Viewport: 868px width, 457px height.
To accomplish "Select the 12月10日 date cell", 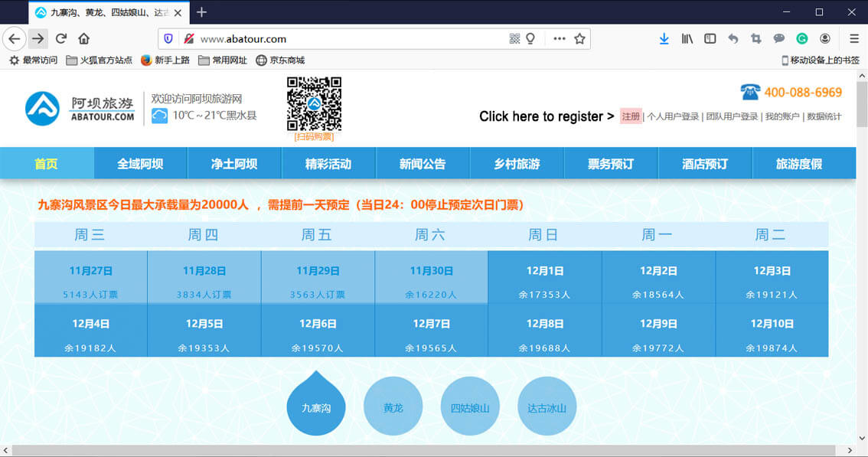I will (772, 330).
